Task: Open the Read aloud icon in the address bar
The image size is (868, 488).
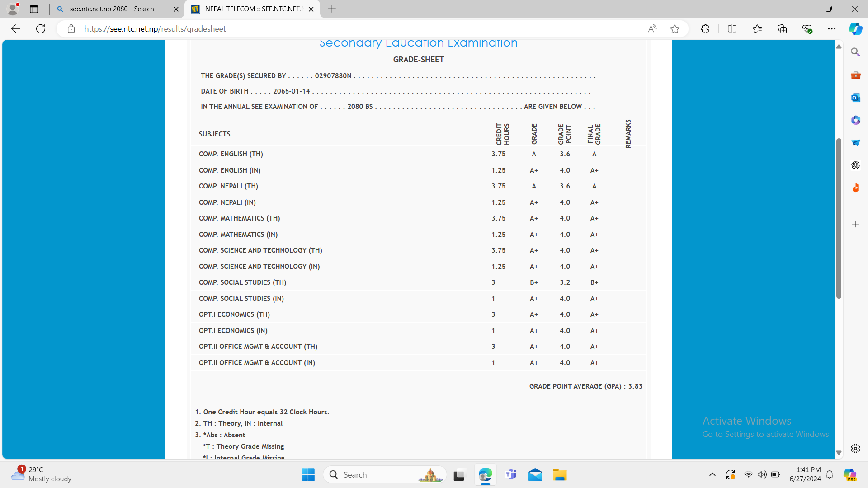Action: [x=652, y=29]
